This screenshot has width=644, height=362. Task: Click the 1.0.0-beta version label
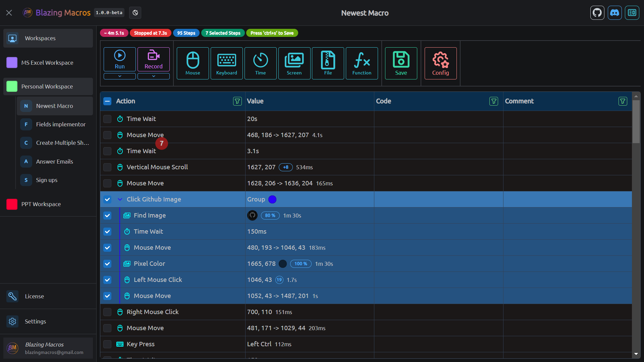click(x=109, y=13)
